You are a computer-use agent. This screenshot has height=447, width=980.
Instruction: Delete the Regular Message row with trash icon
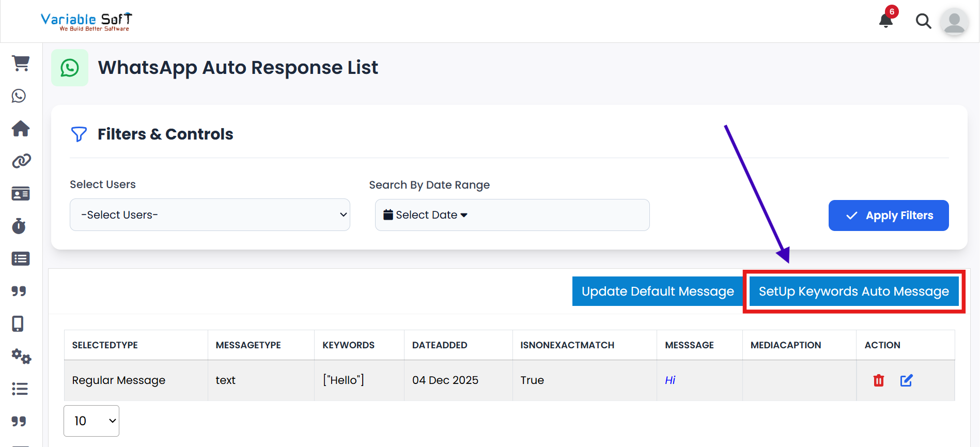[x=878, y=381]
